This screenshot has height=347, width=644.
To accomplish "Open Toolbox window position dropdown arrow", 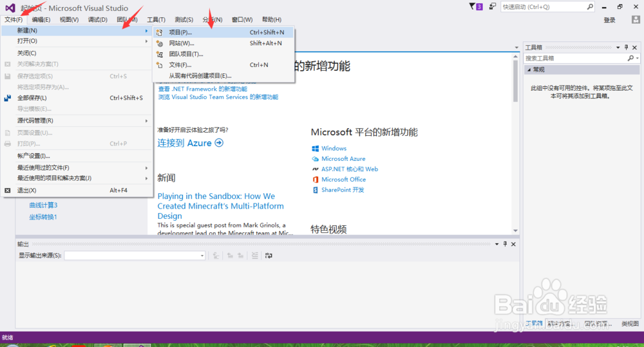I will pos(618,47).
